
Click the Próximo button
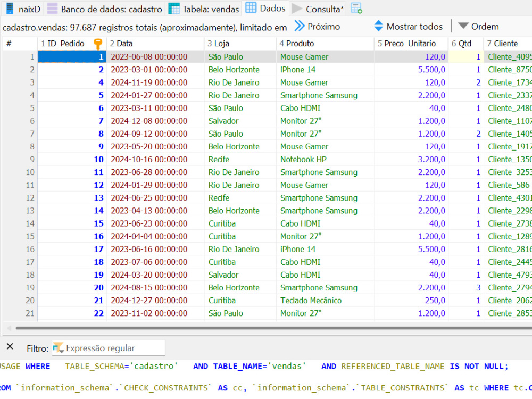coord(317,27)
